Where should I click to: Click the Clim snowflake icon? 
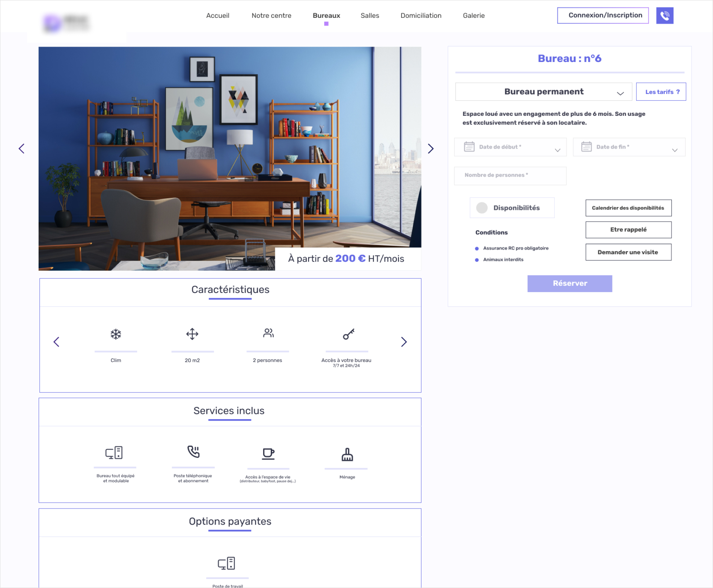pyautogui.click(x=116, y=334)
